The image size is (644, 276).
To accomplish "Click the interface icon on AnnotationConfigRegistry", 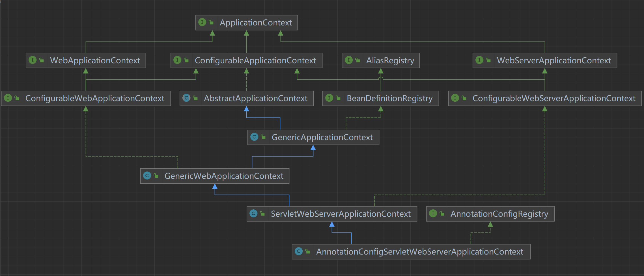I will [433, 213].
